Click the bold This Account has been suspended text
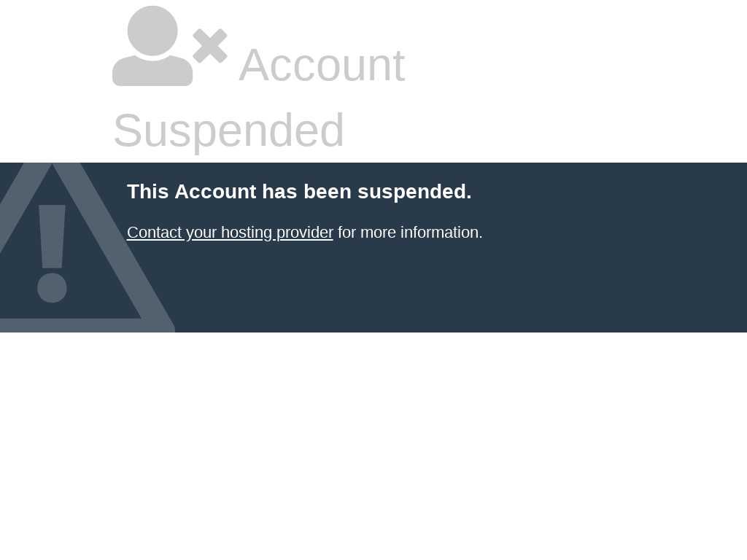The image size is (747, 560). tap(299, 192)
